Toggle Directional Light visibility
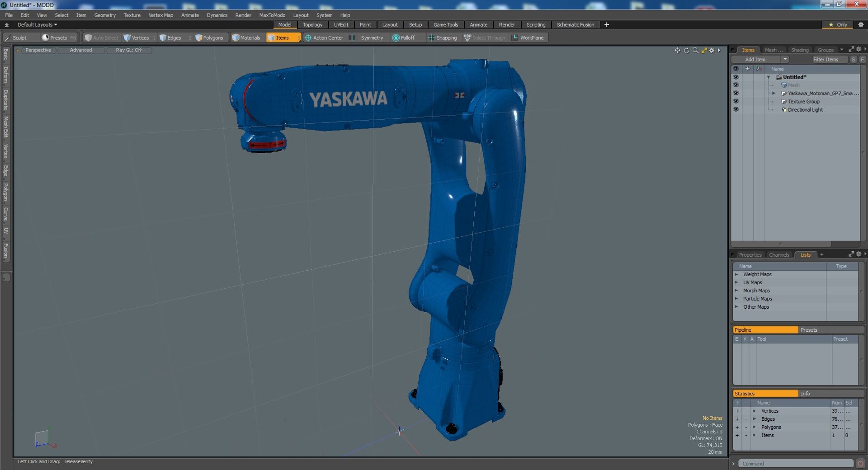Screen dimensions: 868x470 pyautogui.click(x=736, y=110)
